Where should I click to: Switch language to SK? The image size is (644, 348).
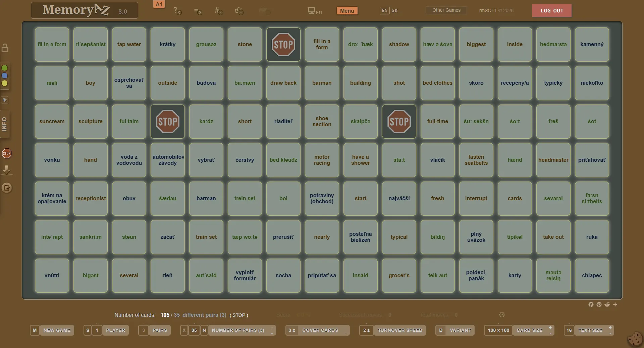pyautogui.click(x=394, y=10)
